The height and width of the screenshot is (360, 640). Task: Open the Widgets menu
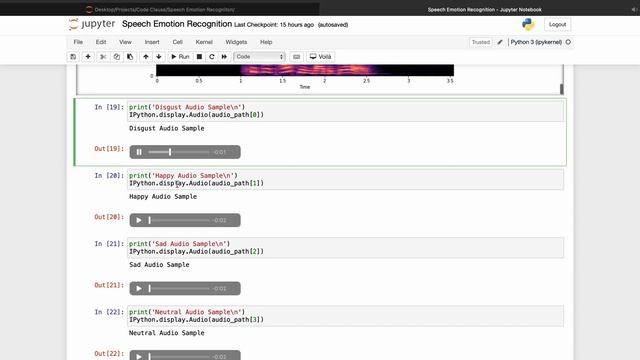pos(236,42)
